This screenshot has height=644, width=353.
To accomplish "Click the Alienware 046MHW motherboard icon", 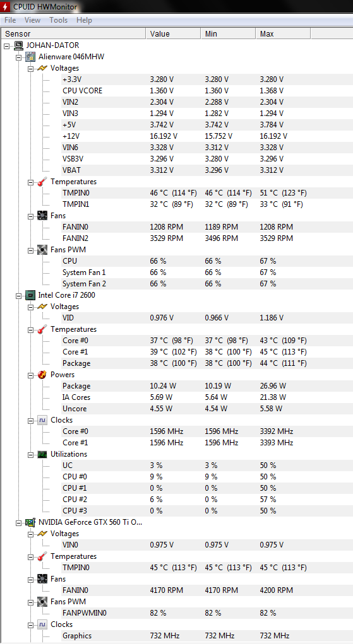I will [x=30, y=57].
